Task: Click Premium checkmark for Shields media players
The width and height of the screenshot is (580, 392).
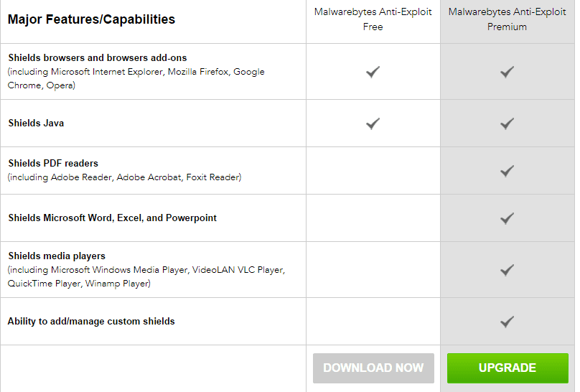Action: 507,270
